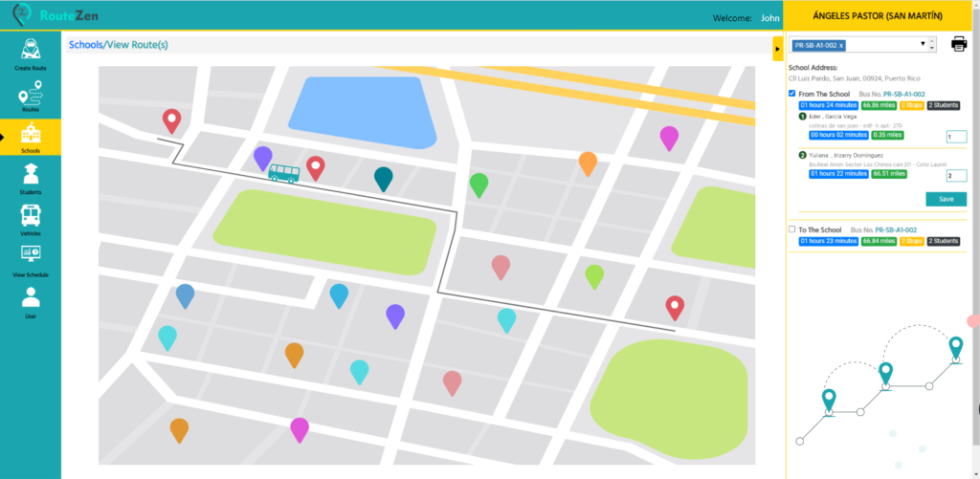Enable the To The School checkbox
The height and width of the screenshot is (479, 980).
[x=791, y=229]
